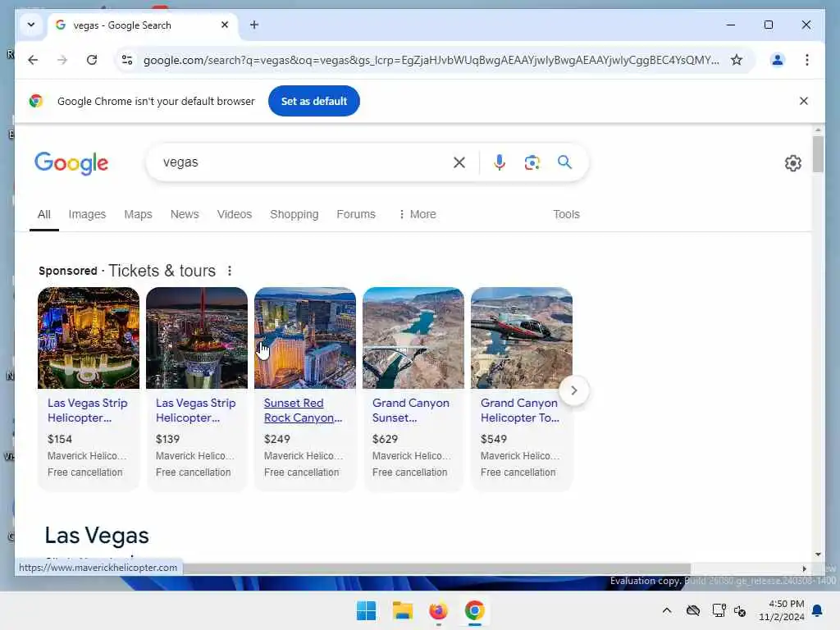The width and height of the screenshot is (840, 630).
Task: Close the vegas Google Search tab
Action: point(225,25)
